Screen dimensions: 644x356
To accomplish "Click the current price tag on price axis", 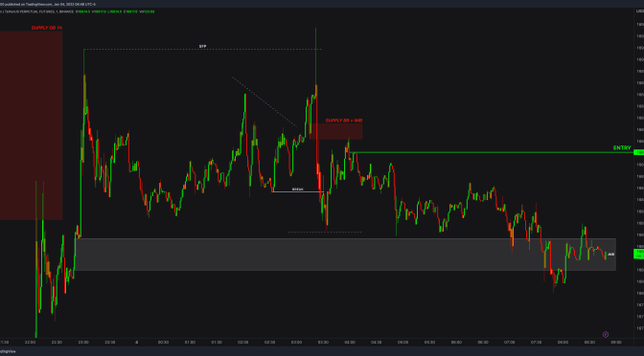I will [639, 254].
